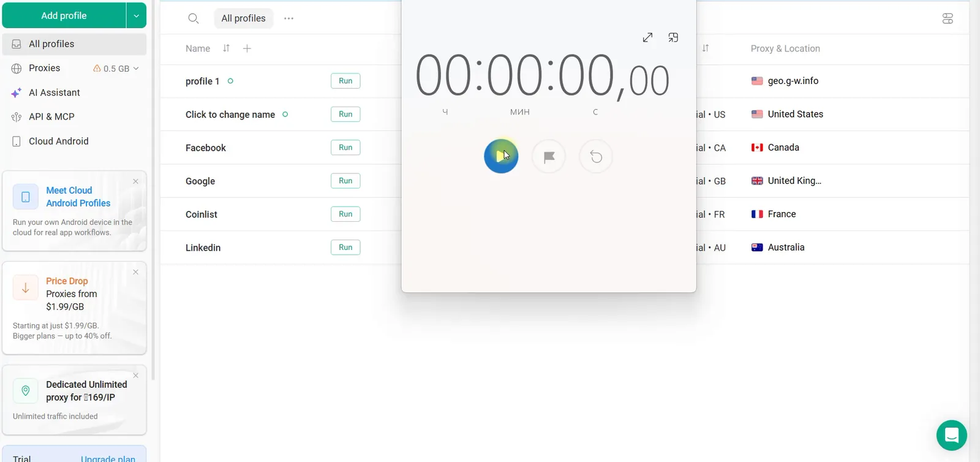980x462 pixels.
Task: Expand the Proxies 0.5 GB chevron
Action: tap(136, 69)
